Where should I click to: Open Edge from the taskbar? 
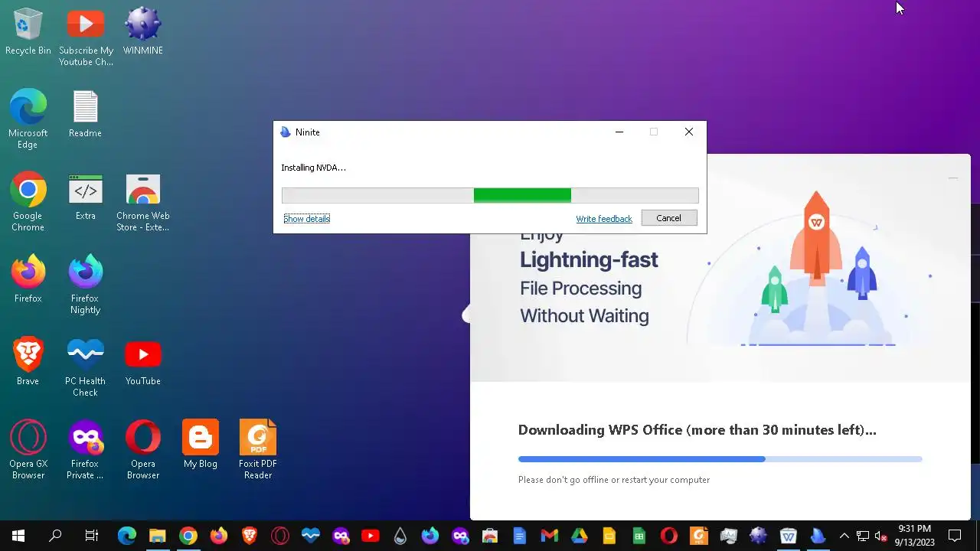tap(127, 536)
